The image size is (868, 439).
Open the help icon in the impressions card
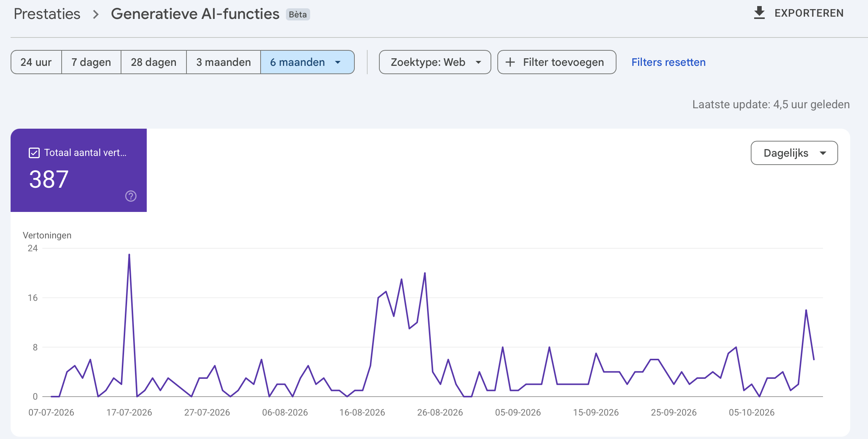pyautogui.click(x=131, y=196)
